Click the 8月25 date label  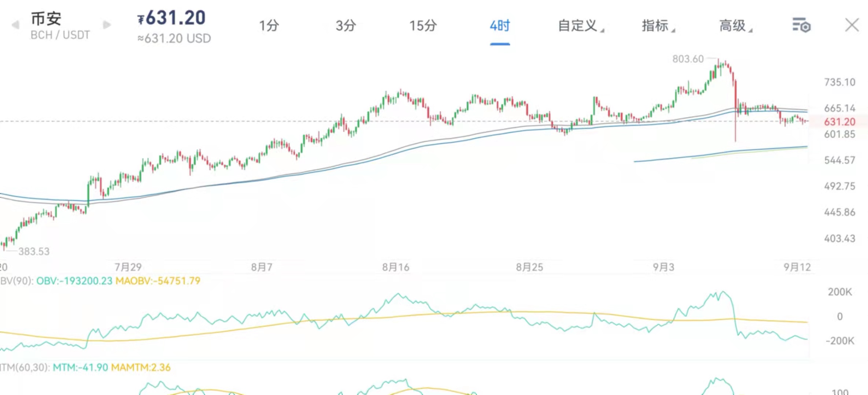[x=529, y=267]
